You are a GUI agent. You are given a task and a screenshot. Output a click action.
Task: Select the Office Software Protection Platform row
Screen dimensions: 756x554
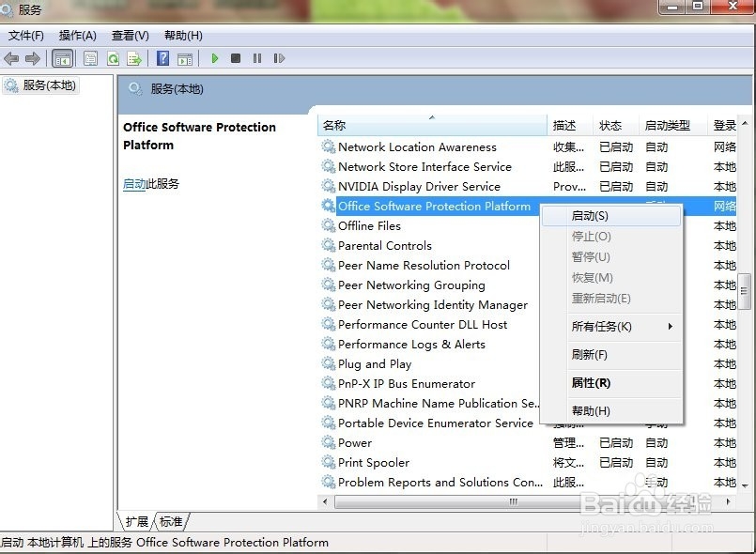(434, 207)
